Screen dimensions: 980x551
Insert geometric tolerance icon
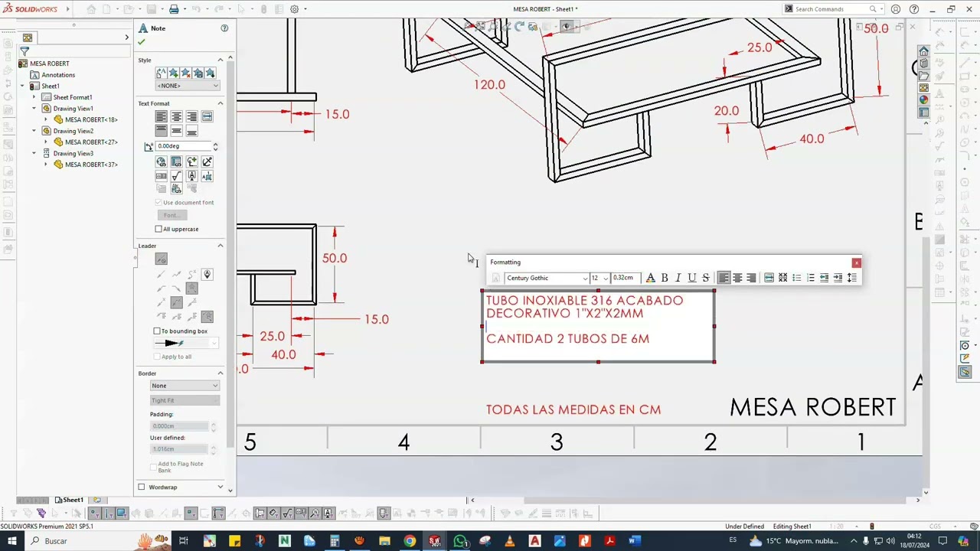[x=162, y=176]
